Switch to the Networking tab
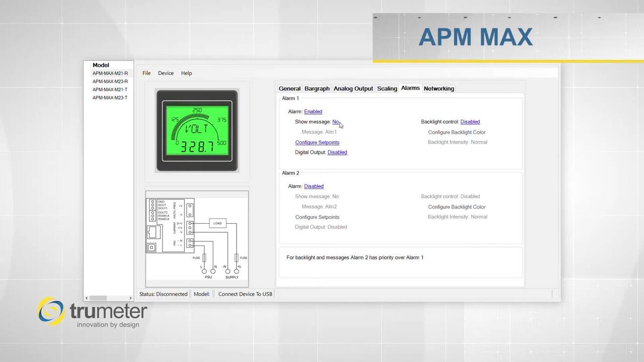The image size is (644, 362). click(439, 88)
